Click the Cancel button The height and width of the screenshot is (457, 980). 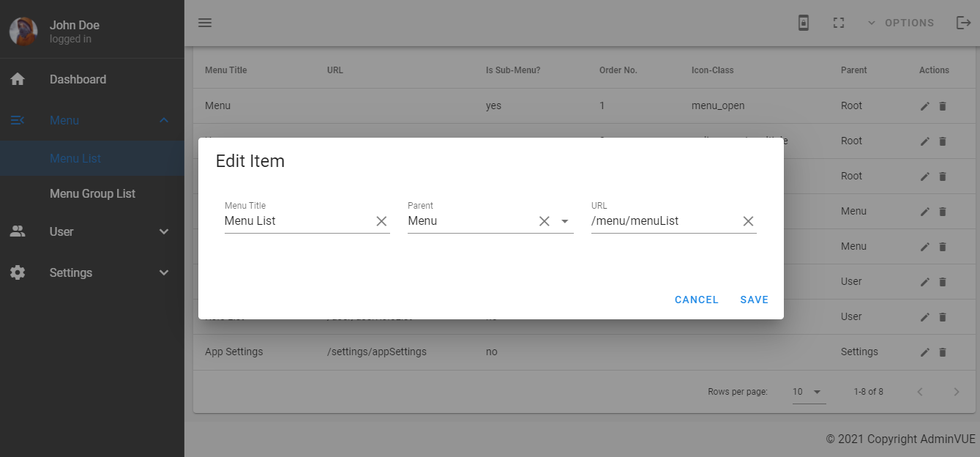[x=696, y=300]
